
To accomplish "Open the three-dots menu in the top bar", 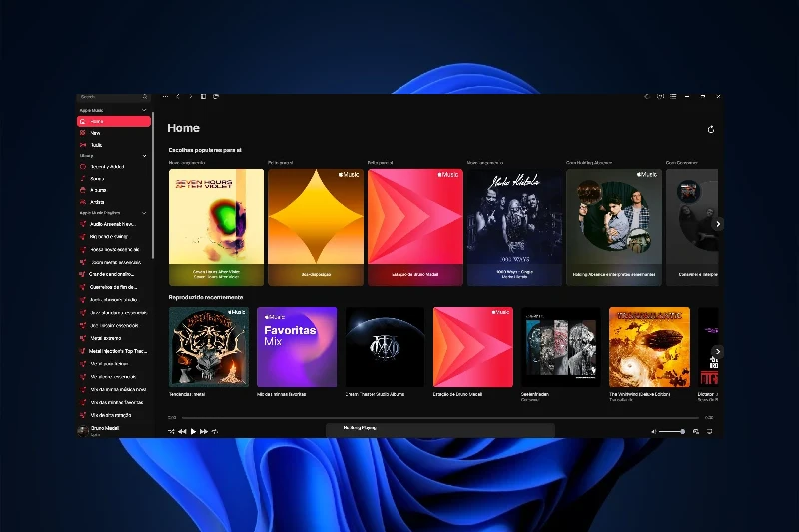I will click(165, 97).
